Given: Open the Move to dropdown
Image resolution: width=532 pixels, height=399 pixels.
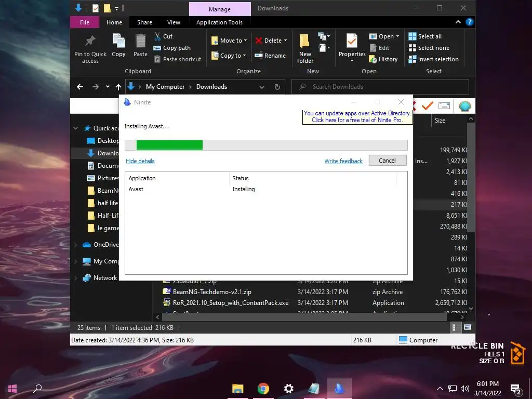Looking at the screenshot, I should [229, 41].
